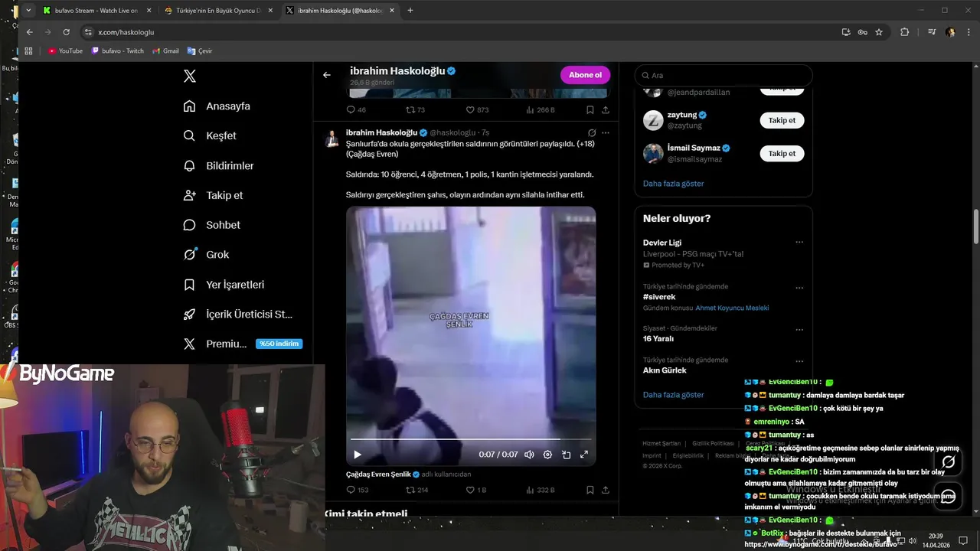Open Bildirimler notifications page
Image resolution: width=980 pixels, height=551 pixels.
[x=218, y=165]
